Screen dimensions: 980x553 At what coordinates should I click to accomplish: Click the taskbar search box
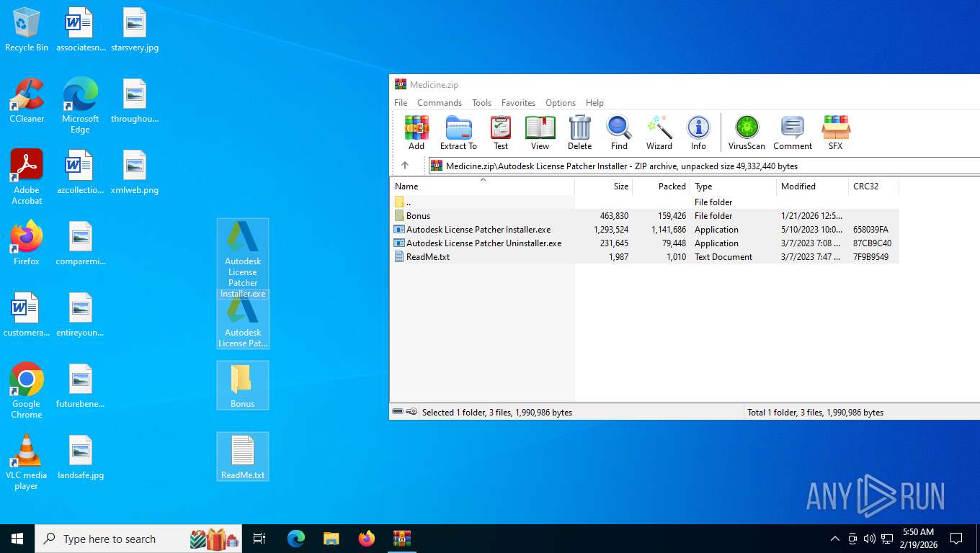(x=138, y=539)
